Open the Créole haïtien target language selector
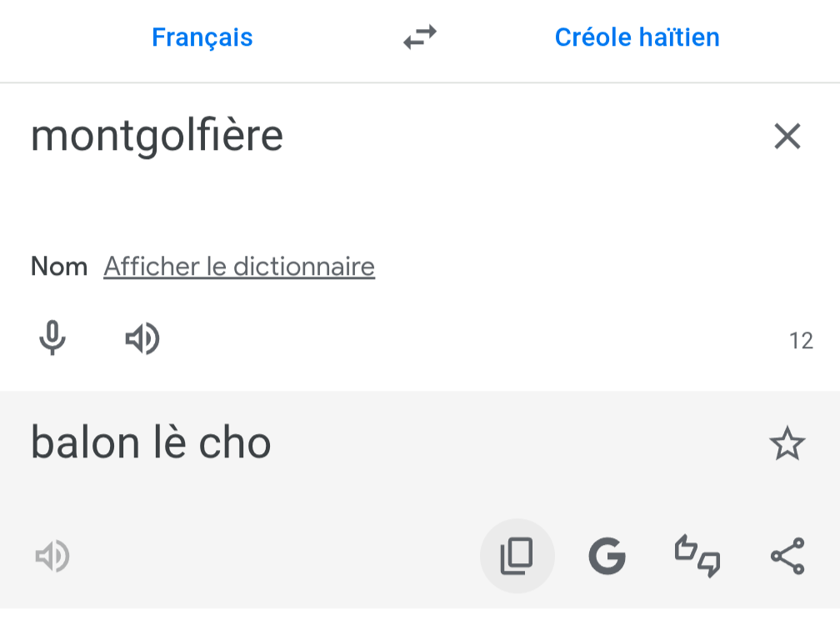The height and width of the screenshot is (620, 840). [x=637, y=37]
